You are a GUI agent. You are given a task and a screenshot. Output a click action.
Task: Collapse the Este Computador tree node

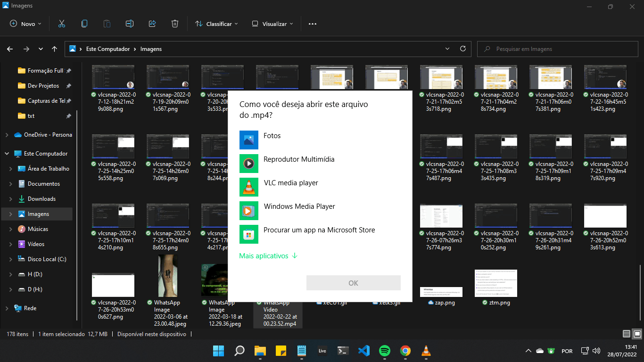[7, 154]
